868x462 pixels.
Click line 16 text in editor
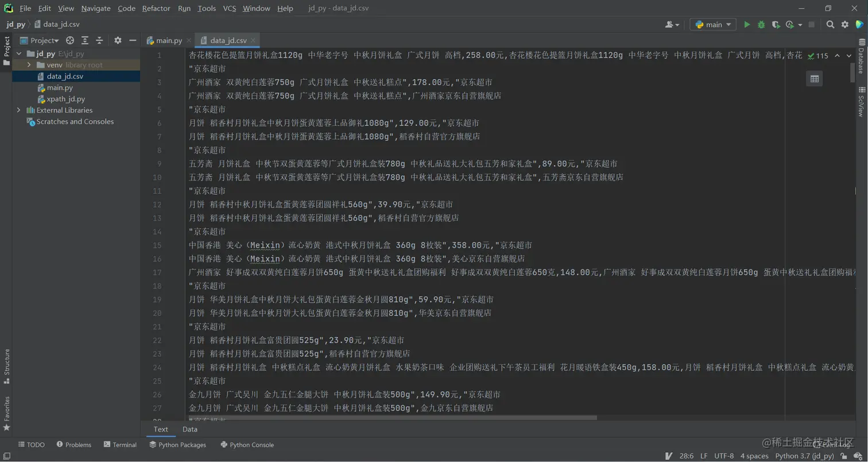pyautogui.click(x=356, y=259)
